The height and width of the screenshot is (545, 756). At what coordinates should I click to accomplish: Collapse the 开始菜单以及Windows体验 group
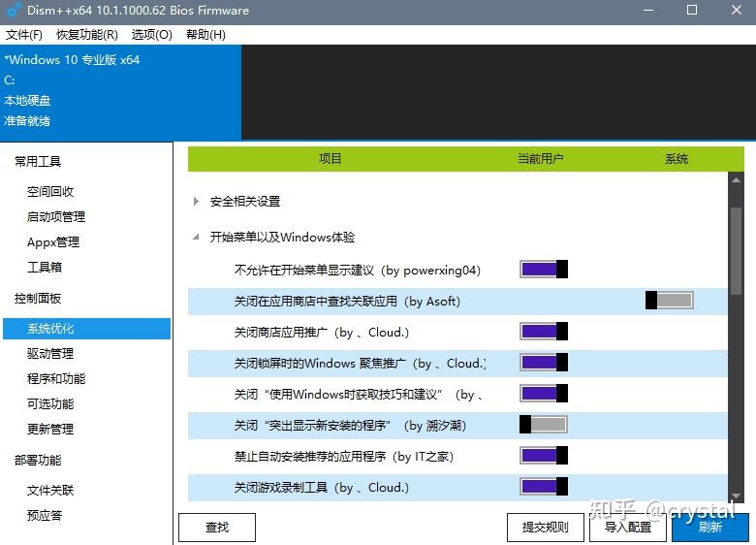196,237
